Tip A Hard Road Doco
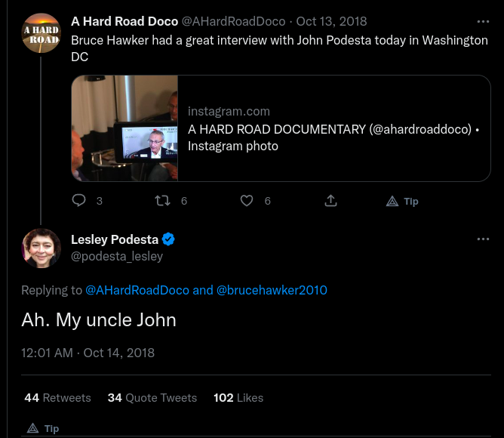 [402, 201]
